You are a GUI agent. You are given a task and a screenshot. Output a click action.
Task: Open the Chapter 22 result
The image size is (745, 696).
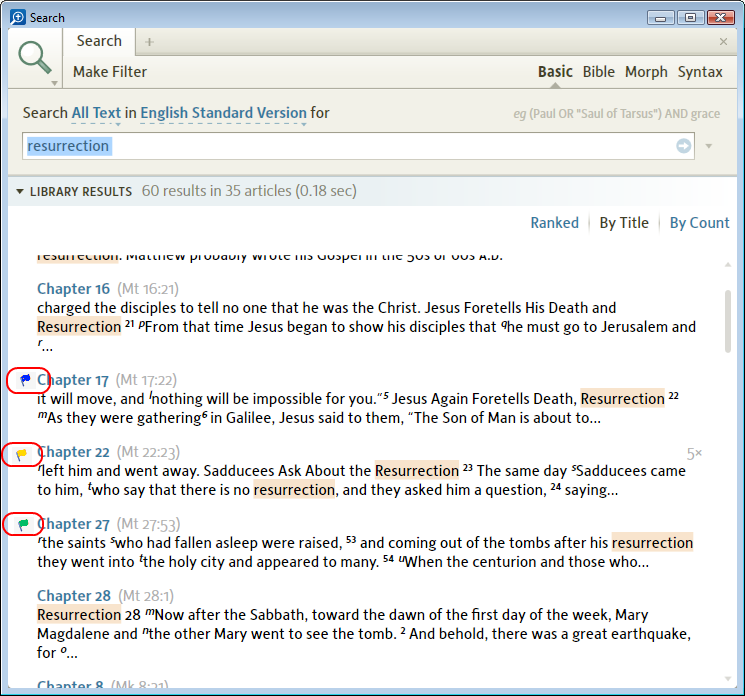pyautogui.click(x=73, y=452)
